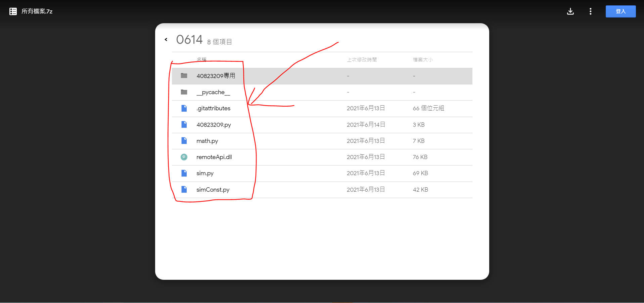Click the __pycache__ folder icon
Image resolution: width=644 pixels, height=303 pixels.
(184, 92)
